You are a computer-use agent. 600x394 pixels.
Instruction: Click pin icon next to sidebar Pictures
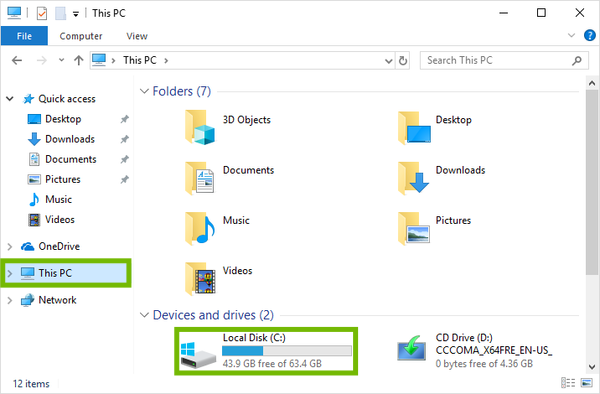[x=124, y=179]
